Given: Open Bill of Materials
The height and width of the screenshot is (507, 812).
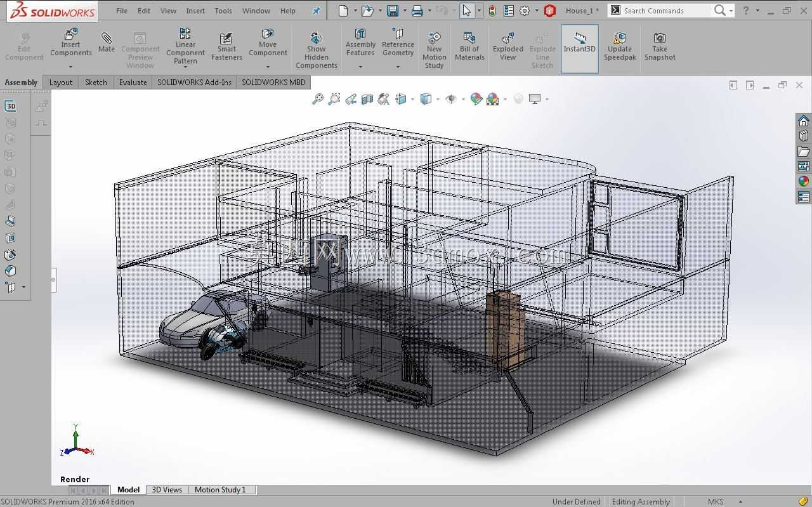Looking at the screenshot, I should coord(469,46).
